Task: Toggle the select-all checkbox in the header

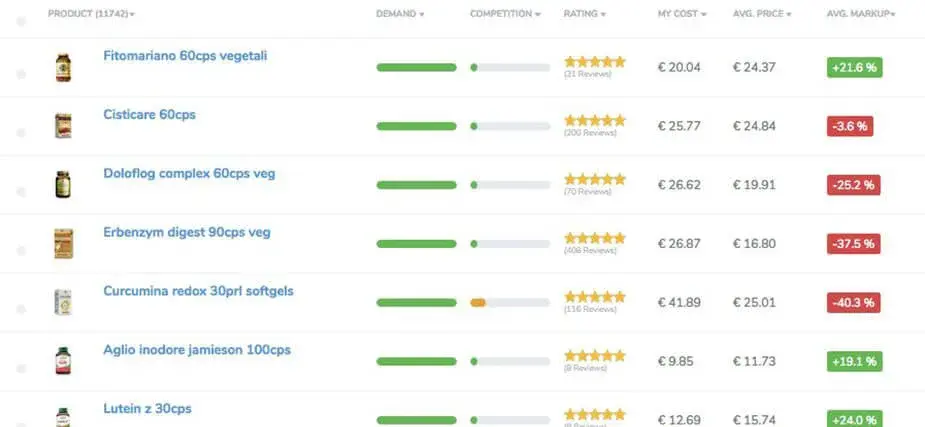Action: click(x=21, y=21)
